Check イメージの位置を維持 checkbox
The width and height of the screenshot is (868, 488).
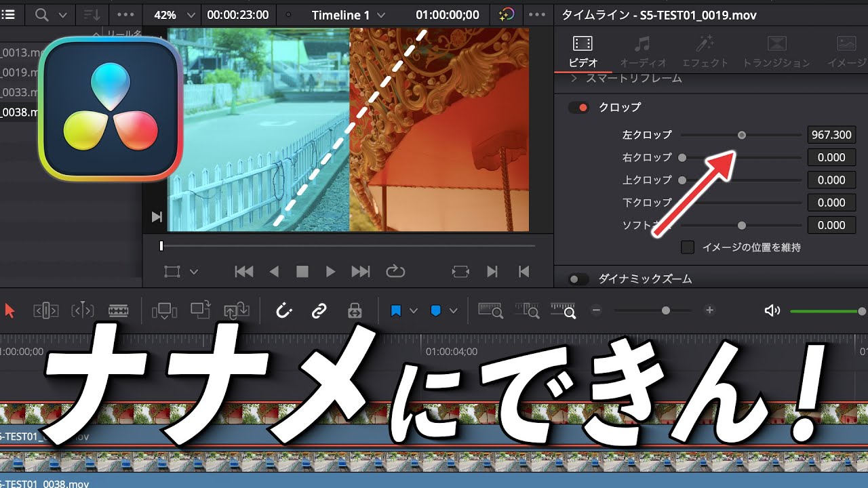click(x=688, y=247)
